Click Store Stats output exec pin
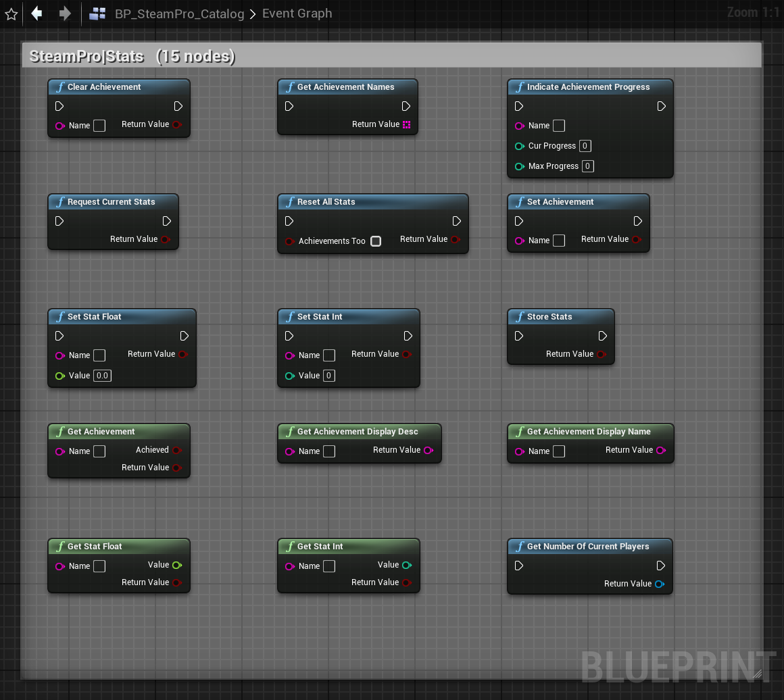 click(x=602, y=336)
